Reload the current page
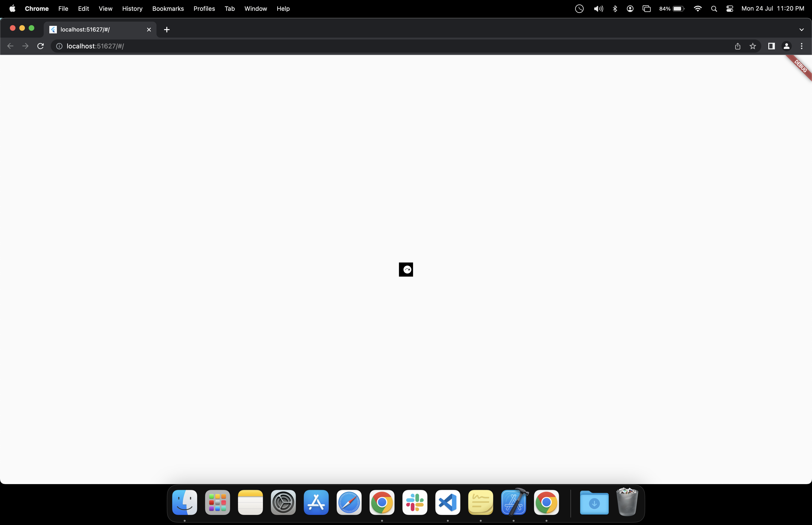812x525 pixels. coord(40,46)
